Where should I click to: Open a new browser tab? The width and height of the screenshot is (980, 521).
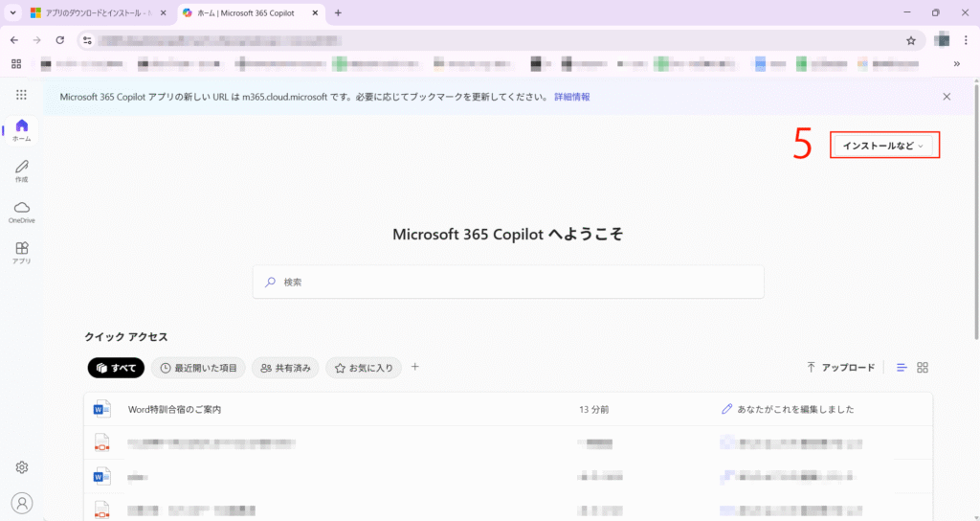338,12
